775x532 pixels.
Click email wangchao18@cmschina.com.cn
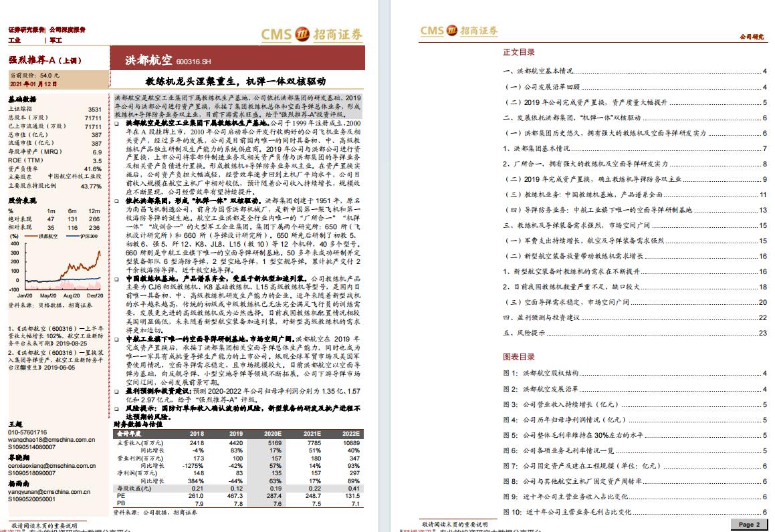pyautogui.click(x=51, y=440)
